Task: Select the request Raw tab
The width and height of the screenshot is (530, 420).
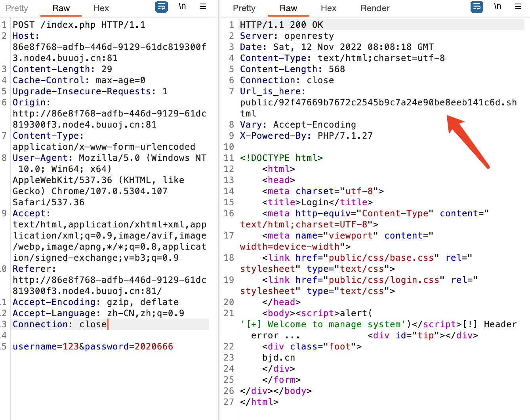Action: tap(61, 8)
